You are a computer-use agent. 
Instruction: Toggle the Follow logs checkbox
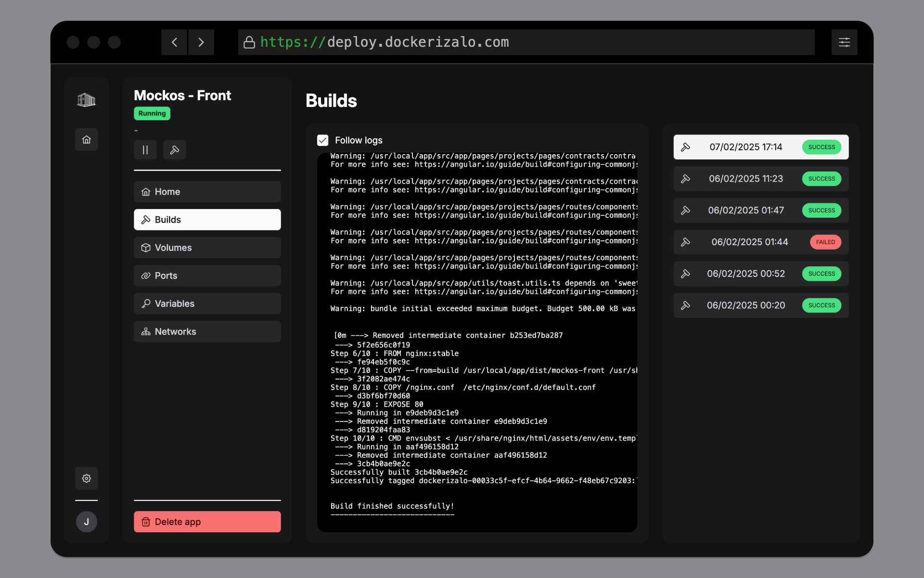(x=322, y=140)
